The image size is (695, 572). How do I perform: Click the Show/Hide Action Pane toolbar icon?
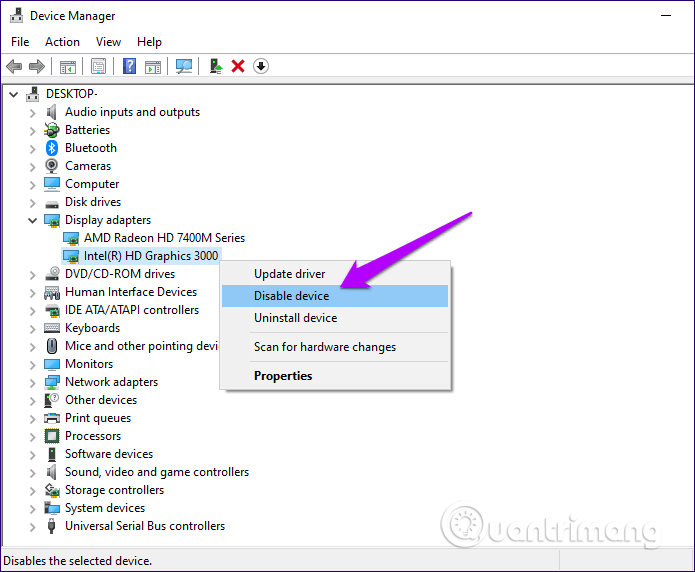[x=153, y=67]
